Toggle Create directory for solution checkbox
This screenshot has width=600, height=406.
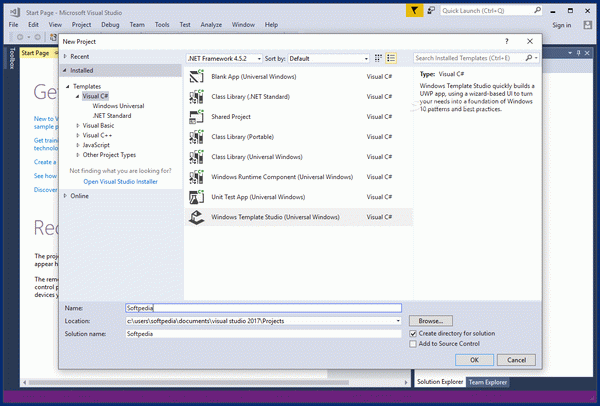click(413, 334)
